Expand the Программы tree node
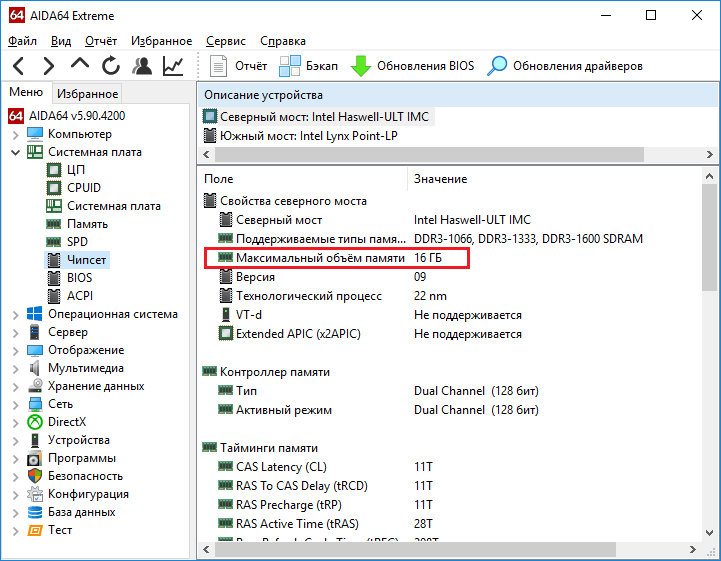 pos(16,459)
